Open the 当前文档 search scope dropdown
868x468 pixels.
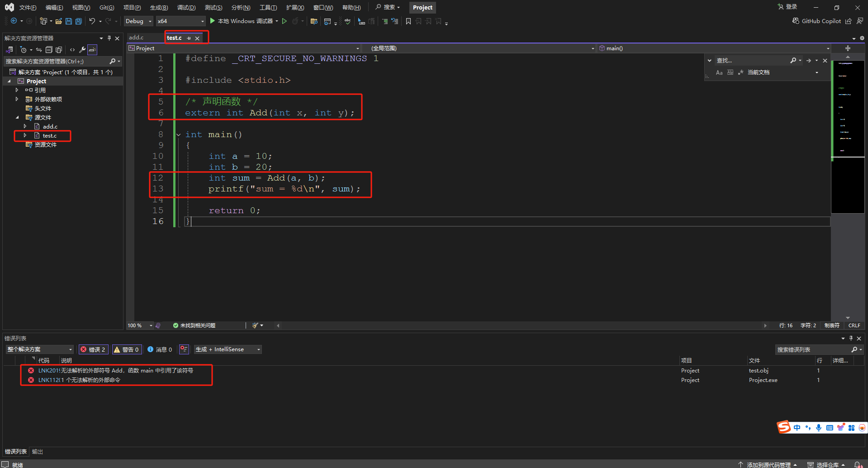[783, 72]
